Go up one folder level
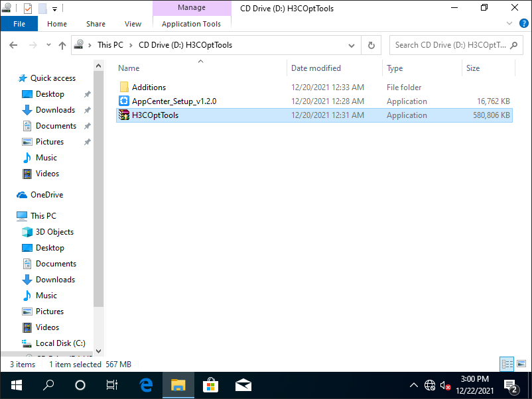 62,45
